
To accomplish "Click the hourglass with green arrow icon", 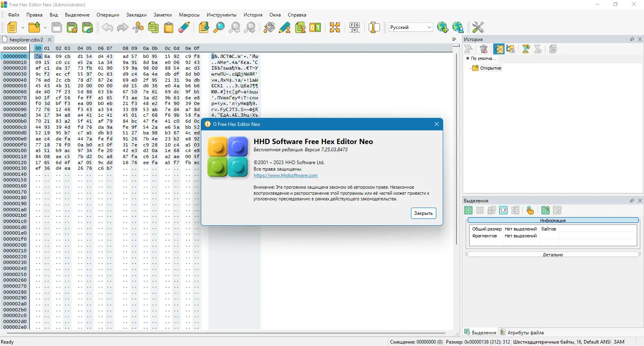I will pyautogui.click(x=526, y=49).
